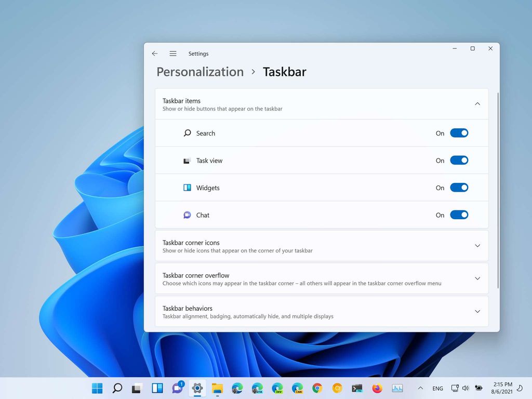The height and width of the screenshot is (399, 532).
Task: Open the volume control in system tray
Action: click(x=465, y=388)
